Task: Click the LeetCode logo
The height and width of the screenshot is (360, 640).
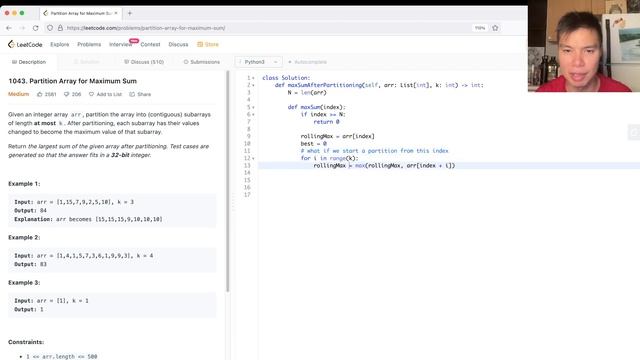Action: tap(25, 44)
